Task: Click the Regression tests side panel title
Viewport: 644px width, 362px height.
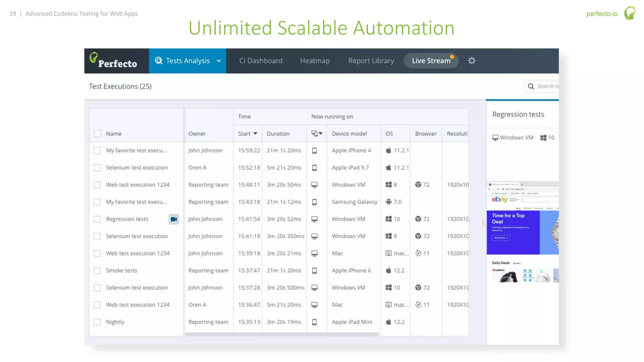Action: [518, 114]
